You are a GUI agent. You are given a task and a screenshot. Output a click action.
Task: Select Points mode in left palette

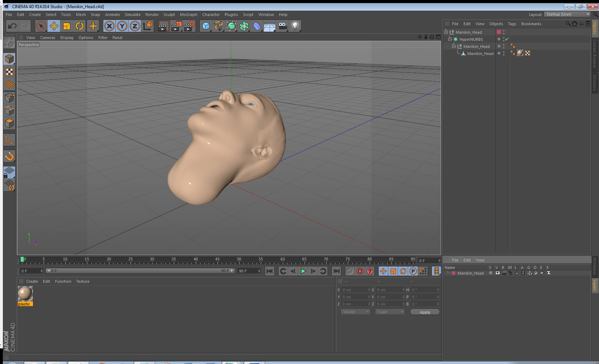[9, 98]
